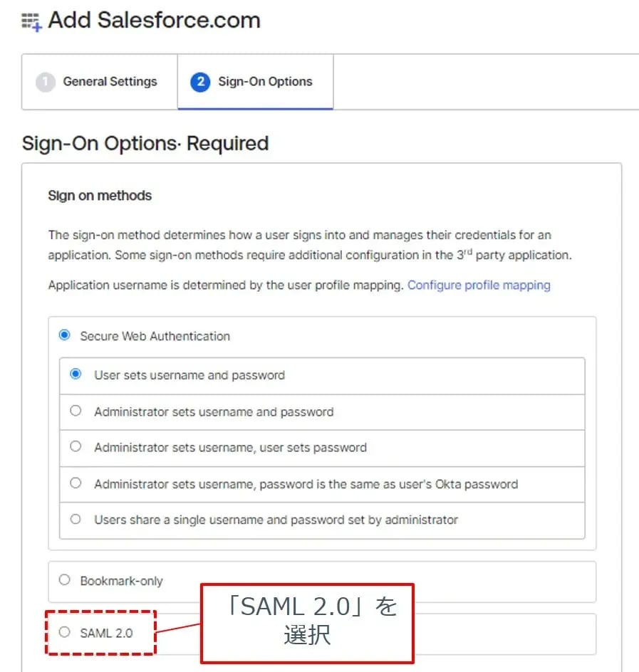Click the 'Add Salesforce.com' page title
The height and width of the screenshot is (672, 639).
coord(154,21)
